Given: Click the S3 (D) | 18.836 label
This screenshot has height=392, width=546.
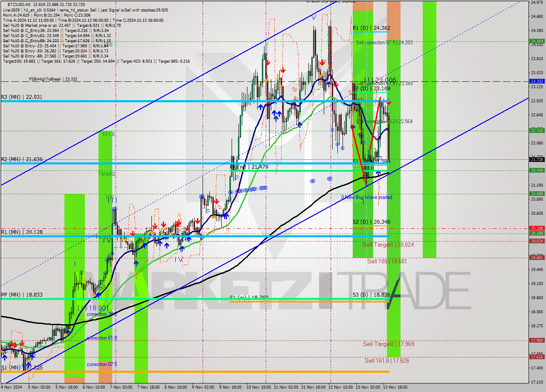Looking at the screenshot, I should (x=371, y=294).
